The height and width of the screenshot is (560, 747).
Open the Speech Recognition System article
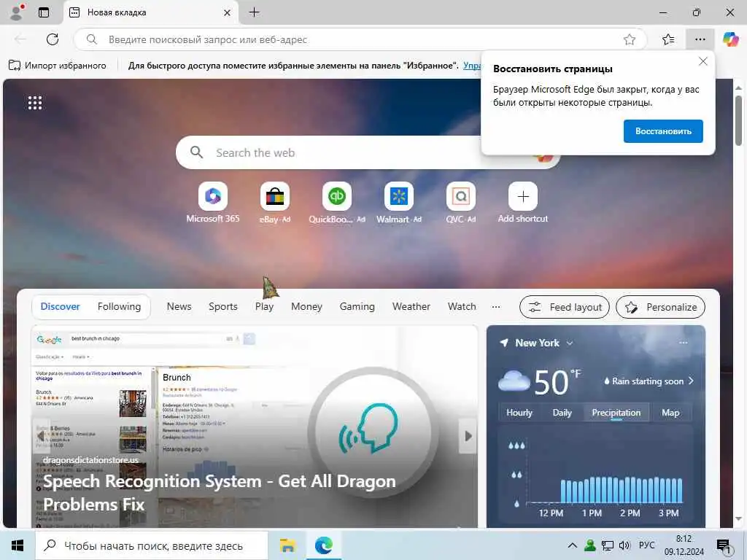tap(219, 492)
